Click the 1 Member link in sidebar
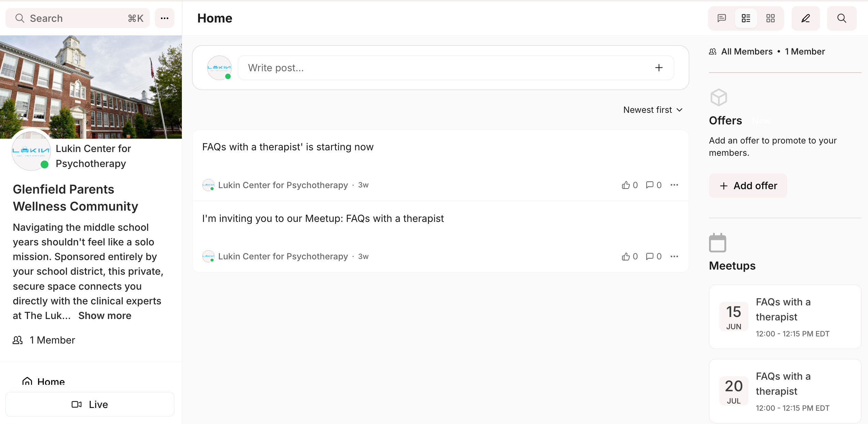 point(44,340)
